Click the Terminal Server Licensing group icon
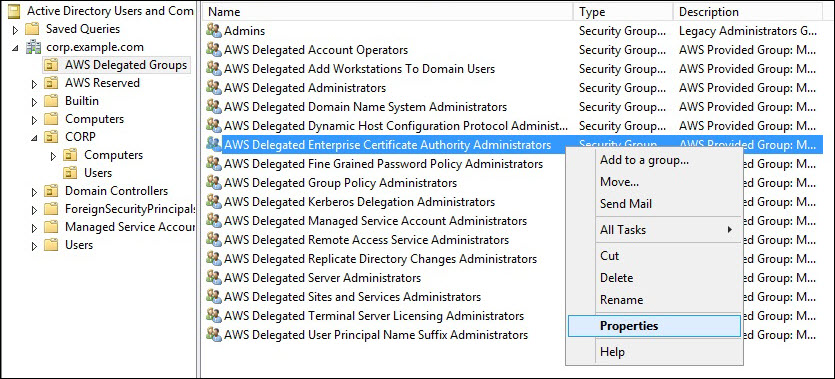This screenshot has width=835, height=379. 214,316
